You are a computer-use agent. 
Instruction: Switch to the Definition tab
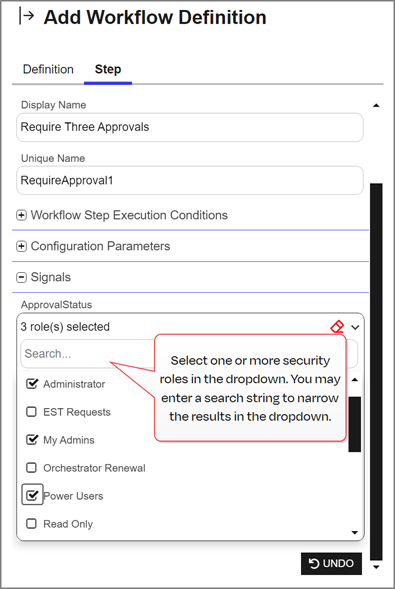click(x=48, y=69)
